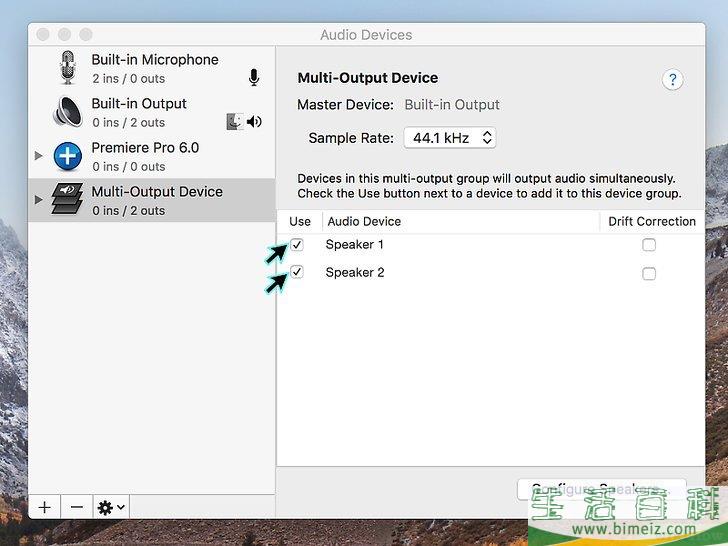Enable Drift Correction for Speaker 2
The image size is (728, 546).
pyautogui.click(x=649, y=273)
